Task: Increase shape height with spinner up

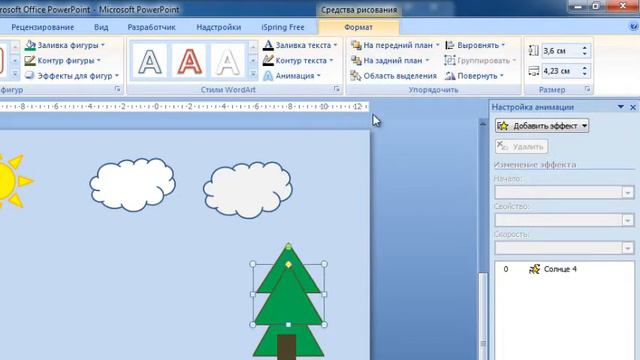Action: point(584,48)
